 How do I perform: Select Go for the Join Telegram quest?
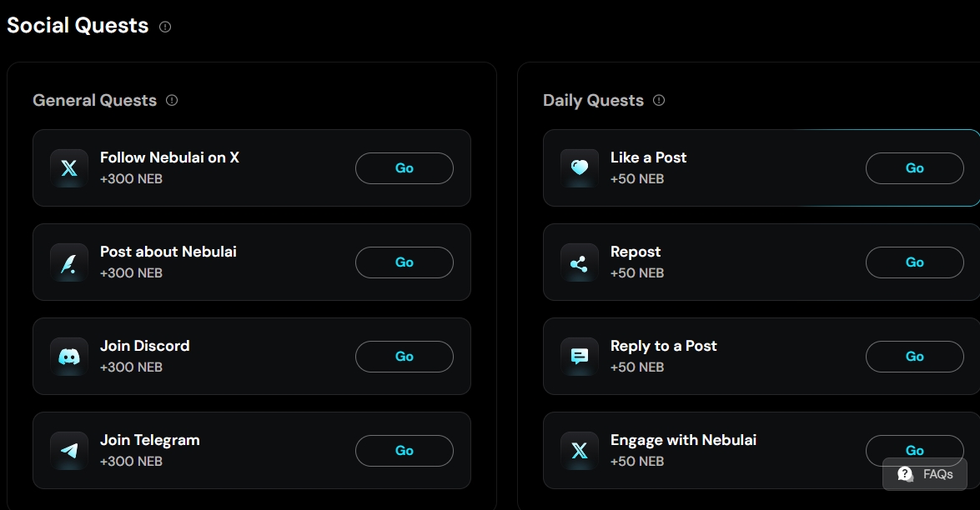pos(405,451)
